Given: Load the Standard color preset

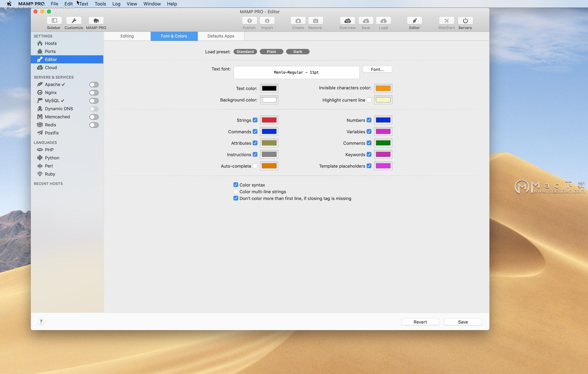Looking at the screenshot, I should click(245, 52).
